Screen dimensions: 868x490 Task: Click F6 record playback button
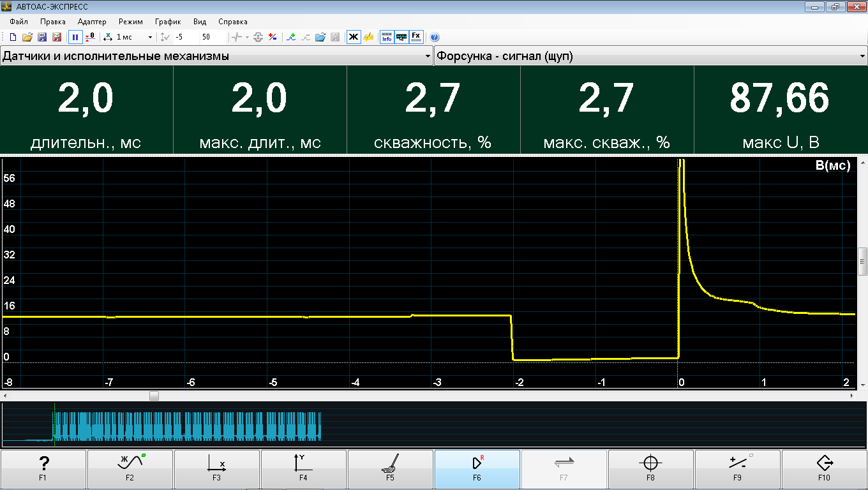477,468
